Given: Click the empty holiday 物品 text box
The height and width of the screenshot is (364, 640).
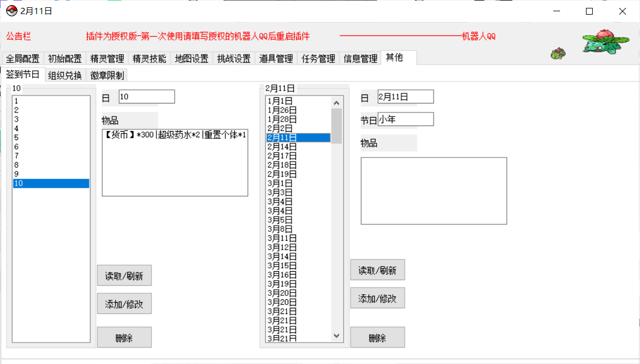Looking at the screenshot, I should coord(433,191).
